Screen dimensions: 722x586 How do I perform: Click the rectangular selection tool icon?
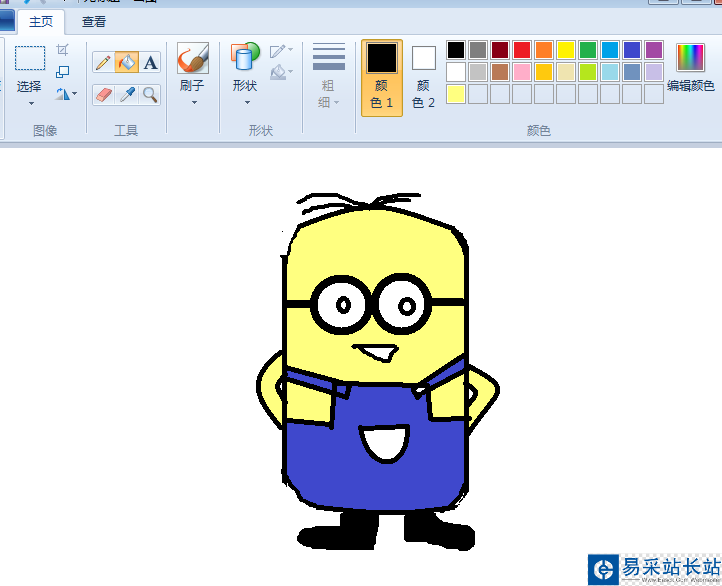(x=30, y=58)
